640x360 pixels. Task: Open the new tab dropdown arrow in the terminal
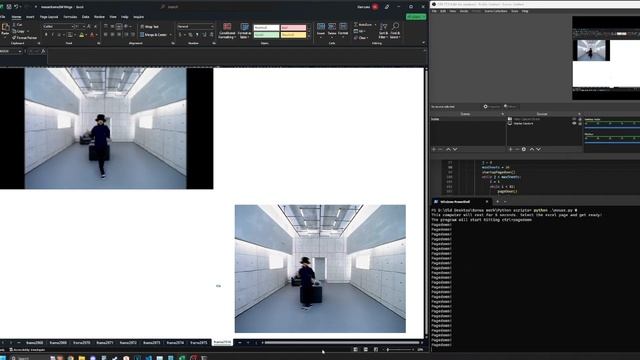click(505, 202)
